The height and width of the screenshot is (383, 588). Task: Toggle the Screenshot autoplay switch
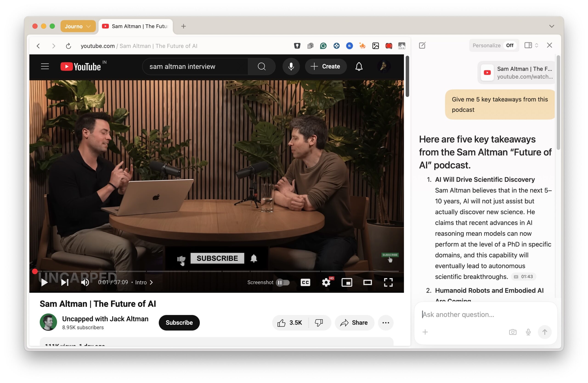coord(283,282)
